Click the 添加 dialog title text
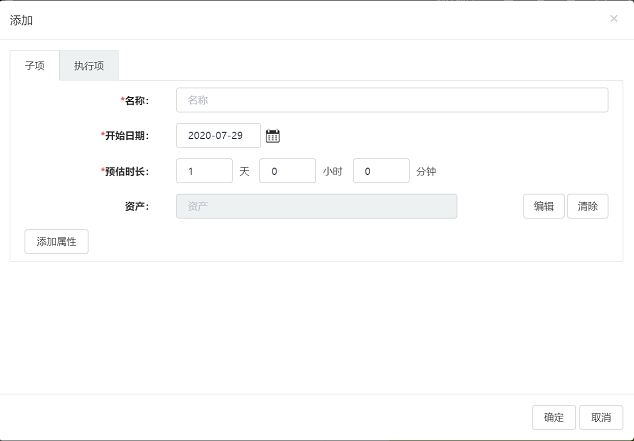The image size is (634, 441). tap(21, 20)
